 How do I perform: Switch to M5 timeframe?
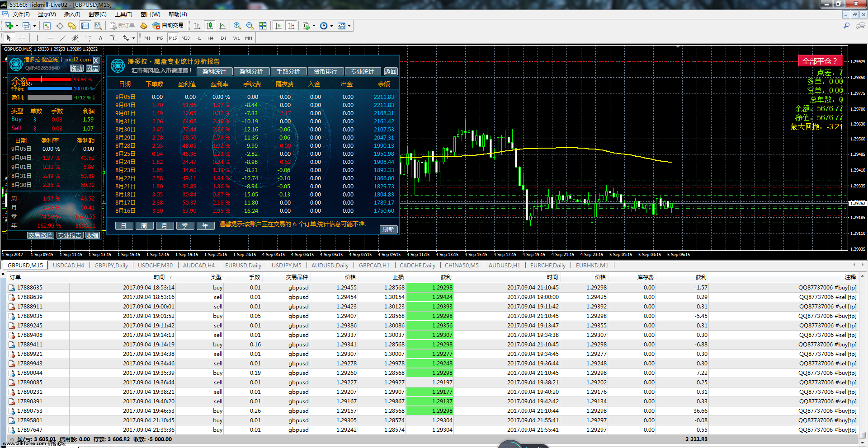160,38
